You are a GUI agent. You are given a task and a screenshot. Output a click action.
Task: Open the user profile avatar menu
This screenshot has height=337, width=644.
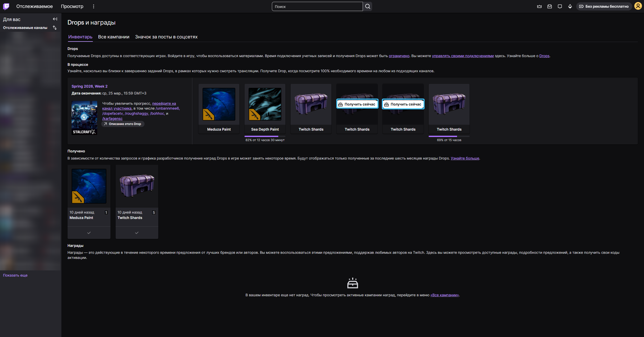click(x=638, y=6)
